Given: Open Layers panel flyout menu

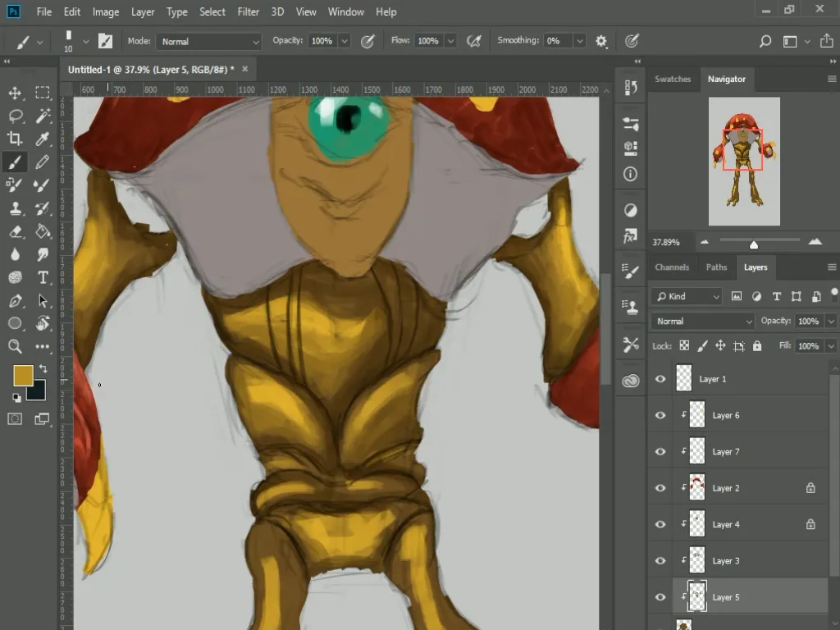Looking at the screenshot, I should pyautogui.click(x=832, y=267).
